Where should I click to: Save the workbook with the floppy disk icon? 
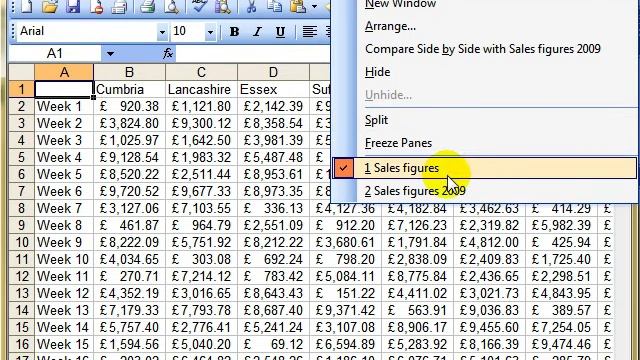73,6
